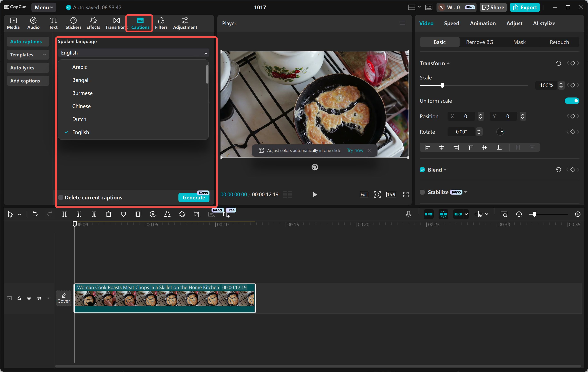Click the Generate captions button
Image resolution: width=588 pixels, height=372 pixels.
(x=194, y=198)
